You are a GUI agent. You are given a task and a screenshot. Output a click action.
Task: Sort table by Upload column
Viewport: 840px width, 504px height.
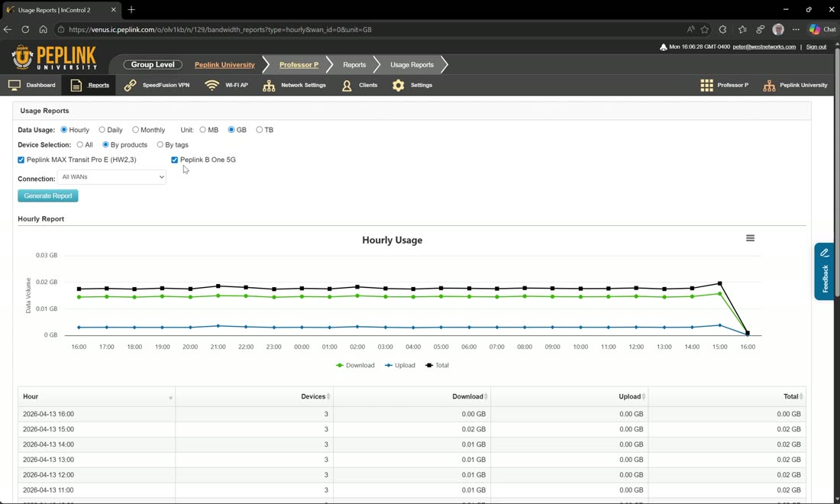tap(569, 397)
